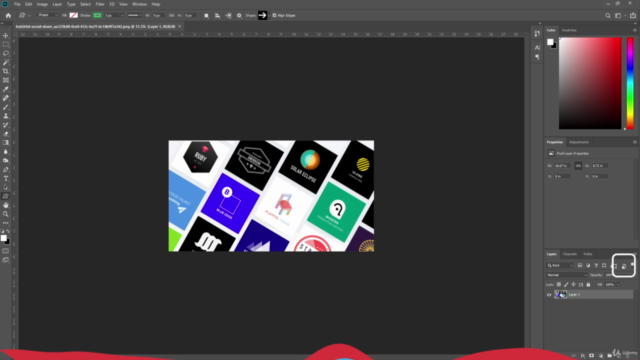Select the Magic Wand tool
Viewport: 640px width, 360px height.
point(6,62)
